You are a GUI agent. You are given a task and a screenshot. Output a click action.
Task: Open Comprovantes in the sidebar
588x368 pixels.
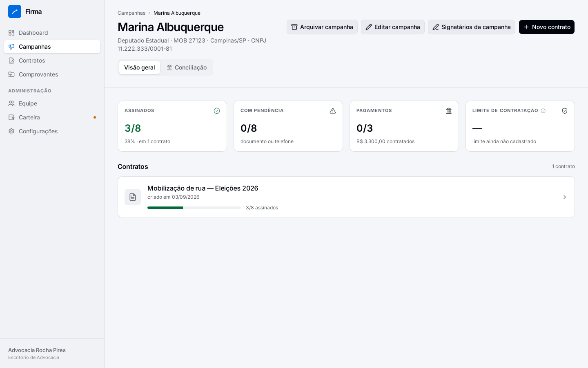click(x=52, y=74)
